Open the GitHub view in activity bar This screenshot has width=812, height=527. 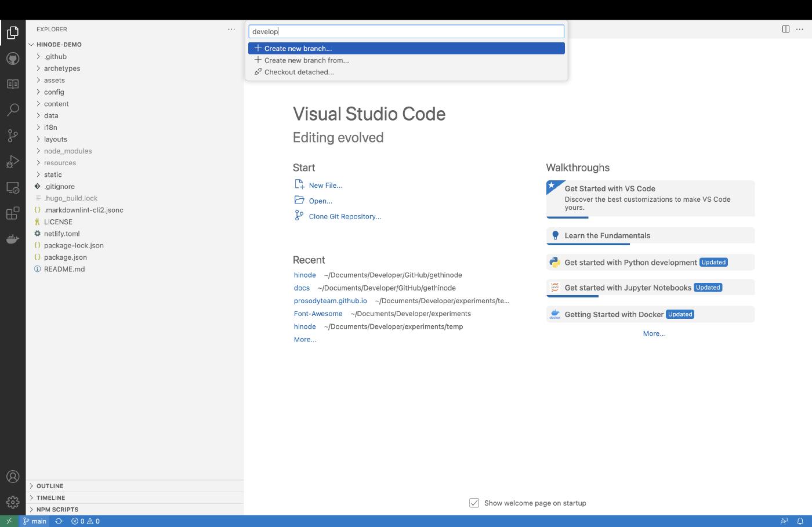13,59
